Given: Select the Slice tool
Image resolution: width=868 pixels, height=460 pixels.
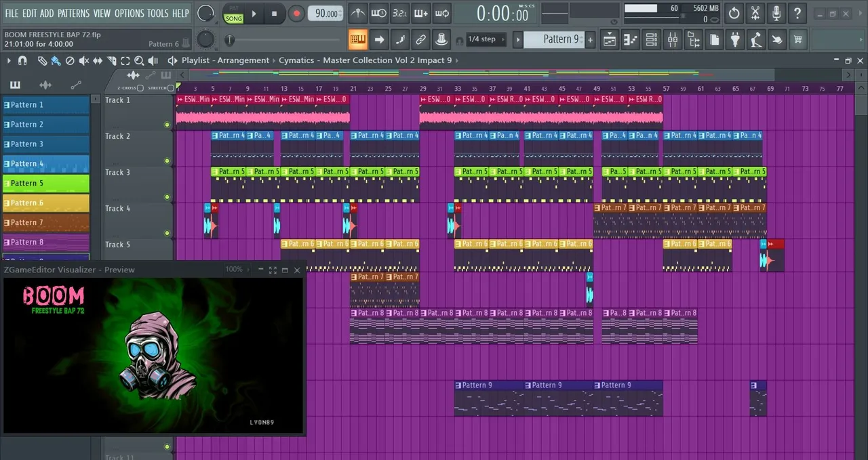Looking at the screenshot, I should click(111, 60).
